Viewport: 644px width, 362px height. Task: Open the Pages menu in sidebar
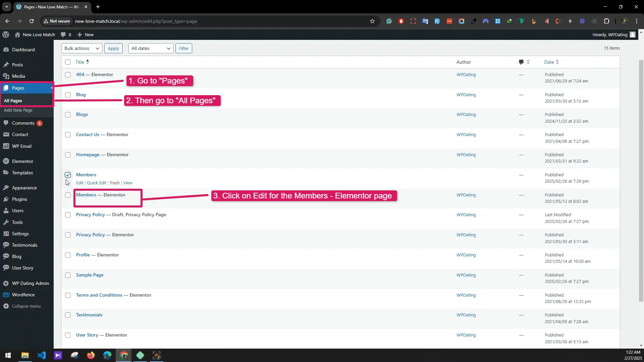[27, 88]
